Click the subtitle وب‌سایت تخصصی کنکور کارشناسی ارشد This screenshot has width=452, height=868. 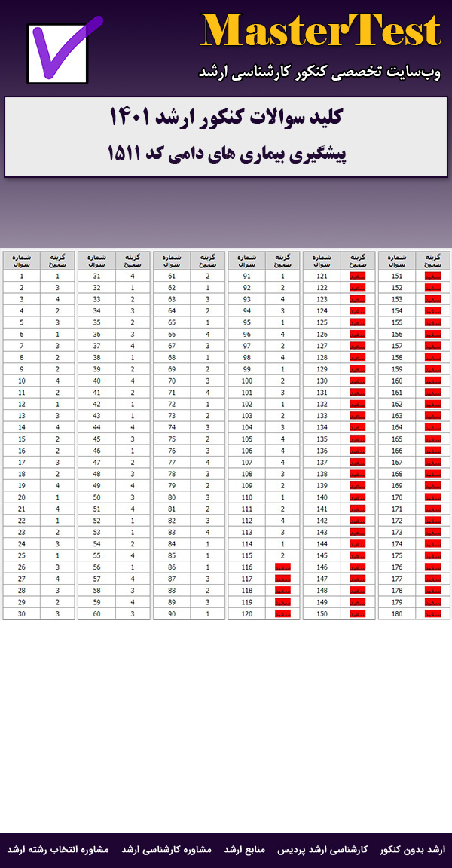pyautogui.click(x=321, y=72)
